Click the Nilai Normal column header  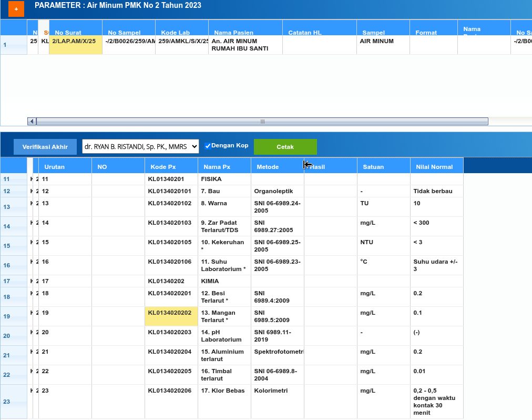pos(436,167)
